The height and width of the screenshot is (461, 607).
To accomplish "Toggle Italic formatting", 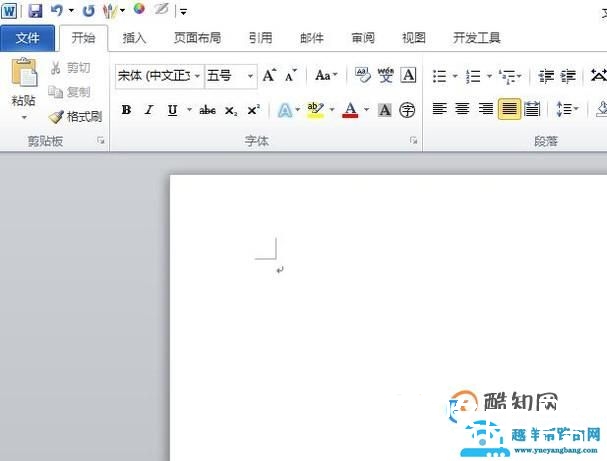I will coord(149,110).
